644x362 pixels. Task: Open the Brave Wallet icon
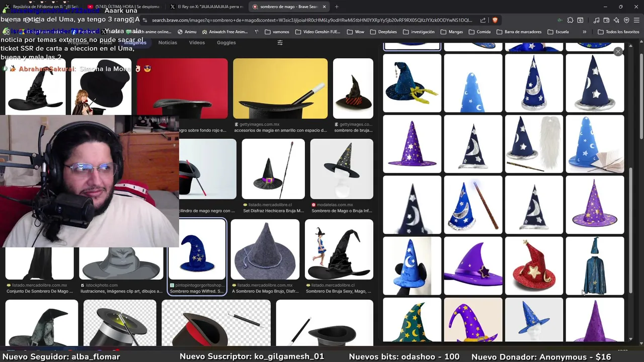coord(606,20)
